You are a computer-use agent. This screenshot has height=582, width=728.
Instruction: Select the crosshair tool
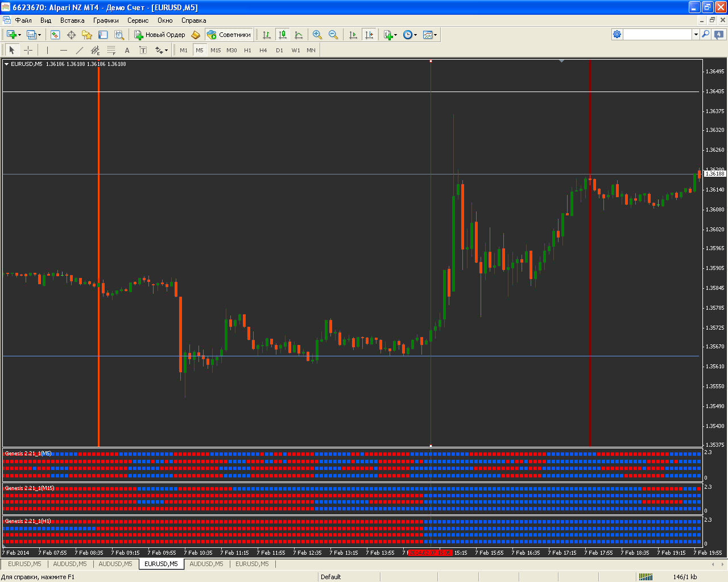[28, 50]
